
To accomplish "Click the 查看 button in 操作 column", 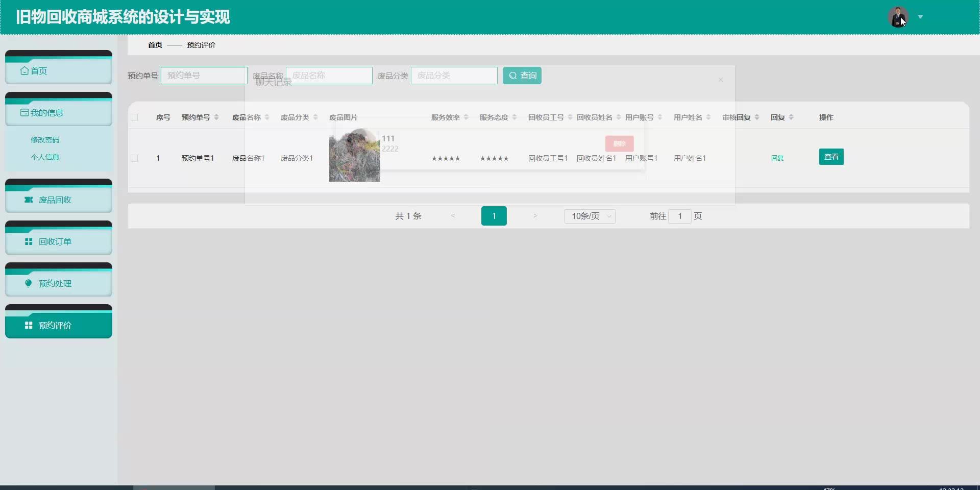I will [831, 157].
